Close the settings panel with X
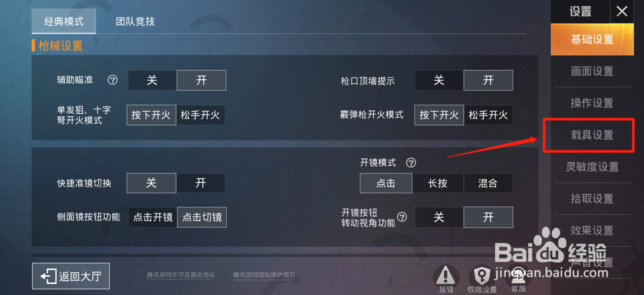The image size is (644, 295). click(x=622, y=11)
